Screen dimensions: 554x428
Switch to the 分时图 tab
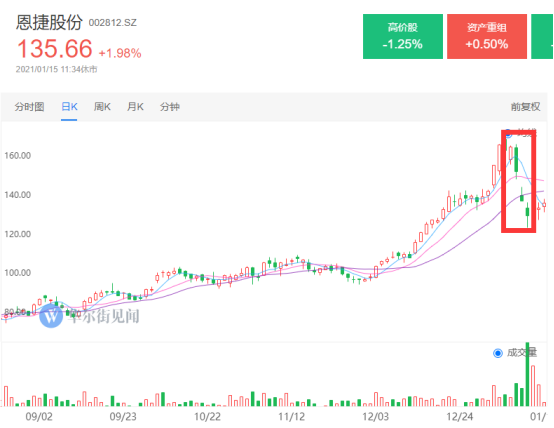[x=29, y=107]
